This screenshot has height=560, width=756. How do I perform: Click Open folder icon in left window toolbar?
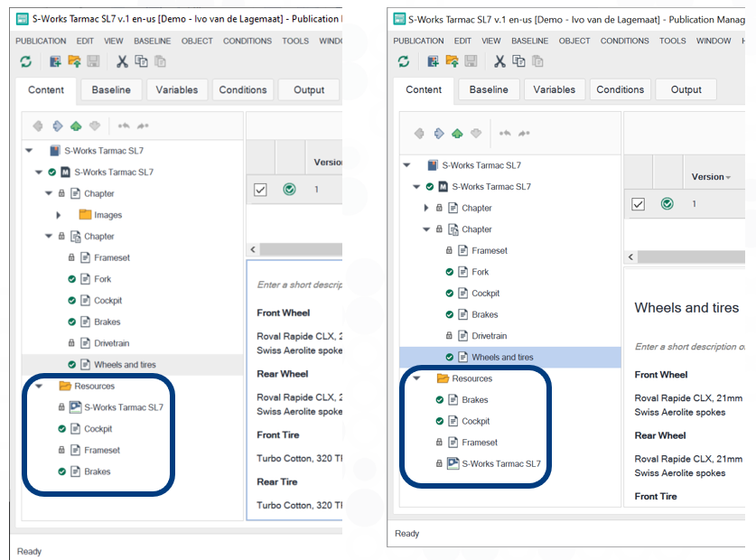pyautogui.click(x=74, y=61)
